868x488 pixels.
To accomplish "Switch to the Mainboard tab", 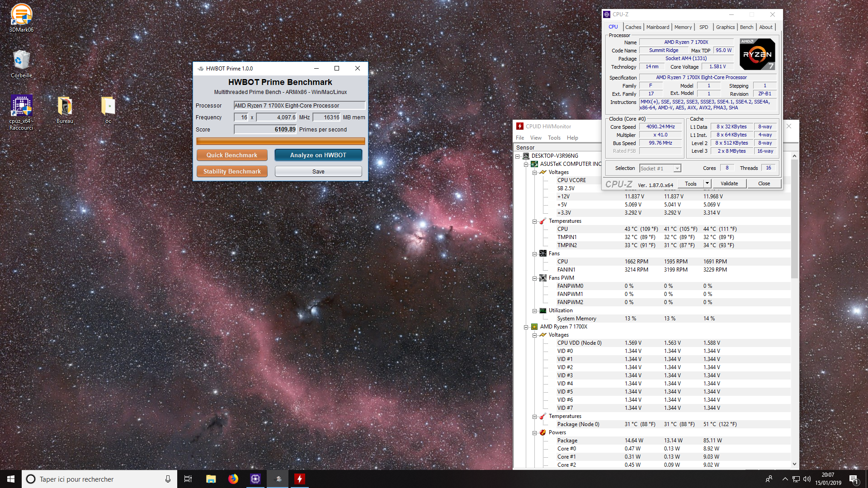I will [657, 27].
